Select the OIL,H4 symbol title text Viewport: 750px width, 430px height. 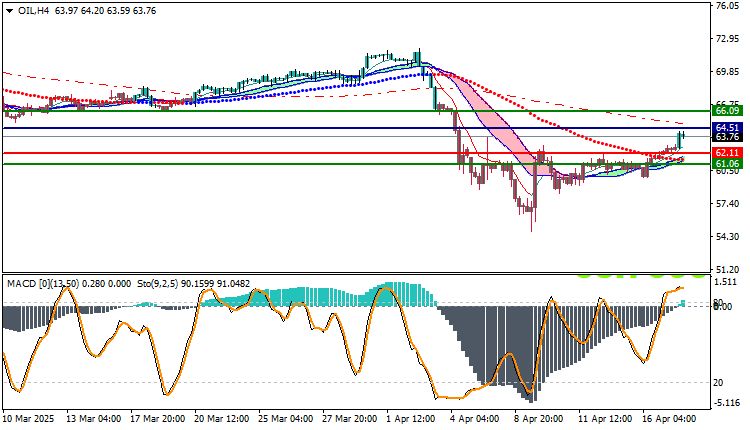(33, 11)
